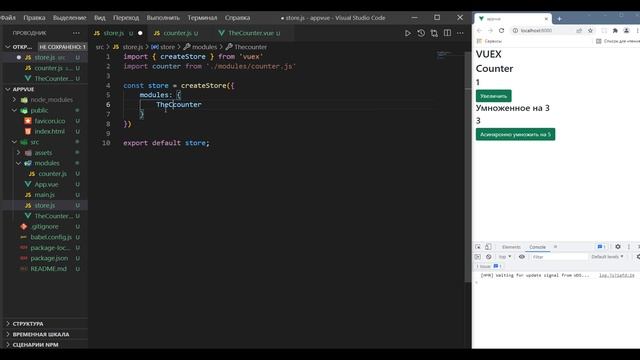The width and height of the screenshot is (640, 360).
Task: Toggle DevTools device toolbar
Action: click(x=488, y=247)
